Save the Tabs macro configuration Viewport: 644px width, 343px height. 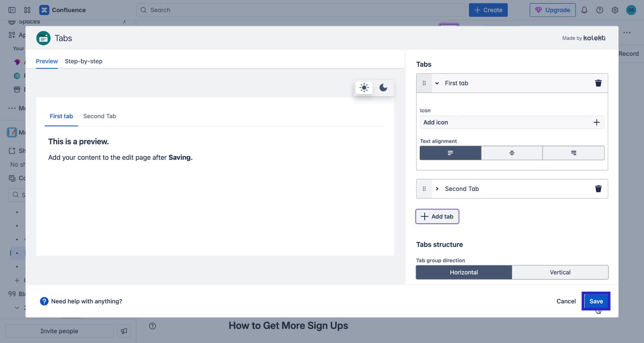tap(596, 301)
